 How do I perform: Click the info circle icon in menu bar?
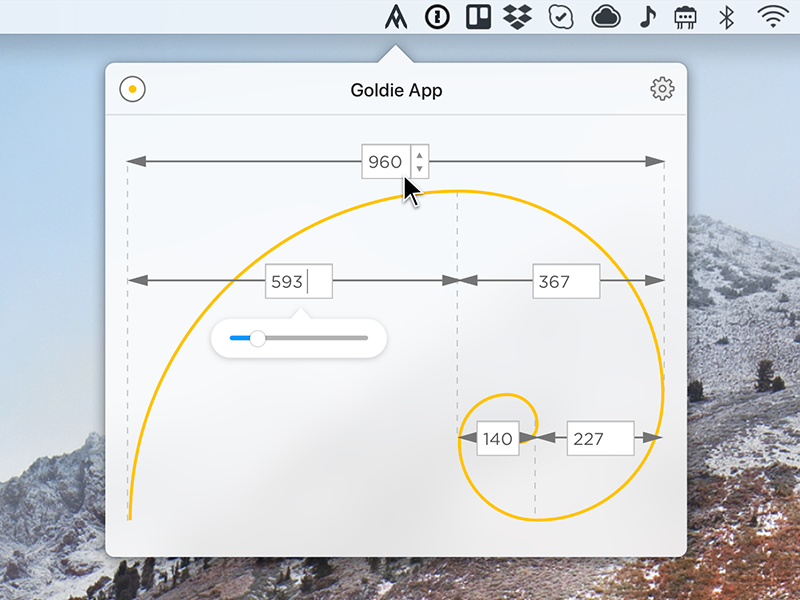(437, 16)
